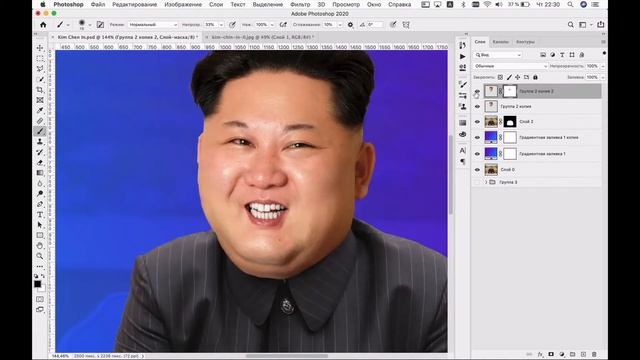Open the brush preset picker arrow
The image size is (640, 360).
[x=89, y=25]
